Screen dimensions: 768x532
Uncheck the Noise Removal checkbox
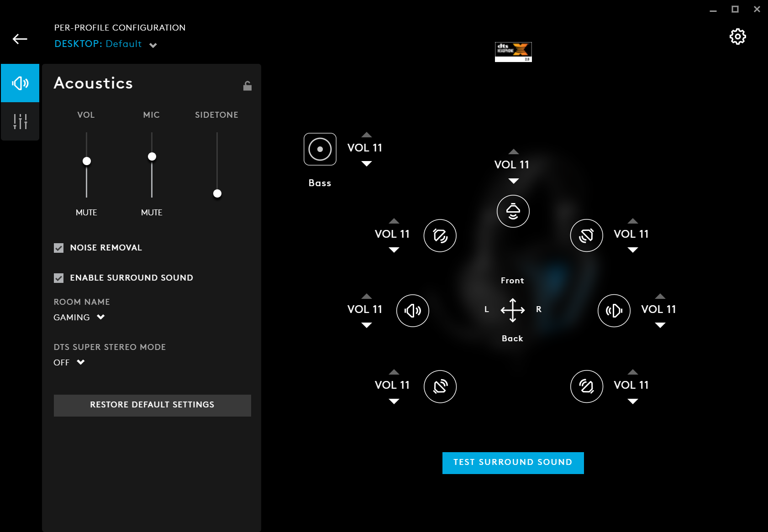tap(59, 248)
